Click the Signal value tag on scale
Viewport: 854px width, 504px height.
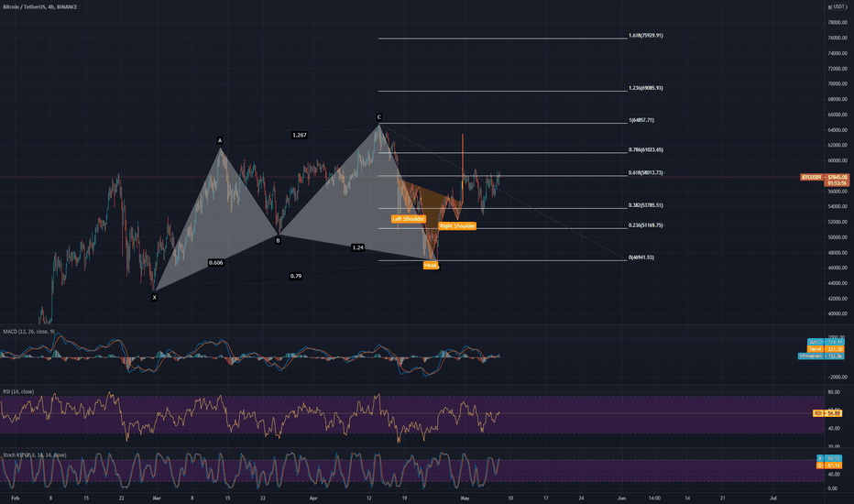(x=826, y=349)
